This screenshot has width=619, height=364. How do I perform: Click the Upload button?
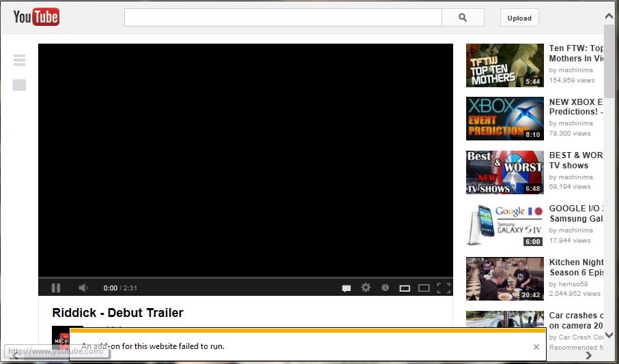[519, 18]
